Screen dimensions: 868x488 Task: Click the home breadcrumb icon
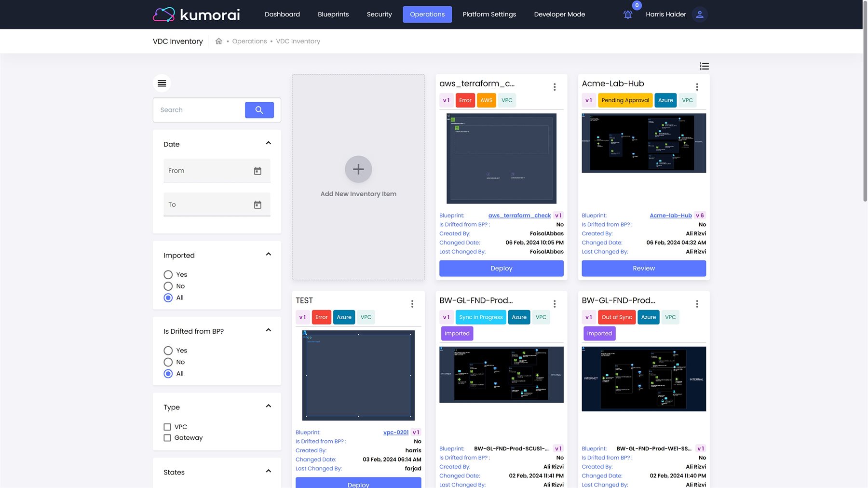(x=218, y=41)
